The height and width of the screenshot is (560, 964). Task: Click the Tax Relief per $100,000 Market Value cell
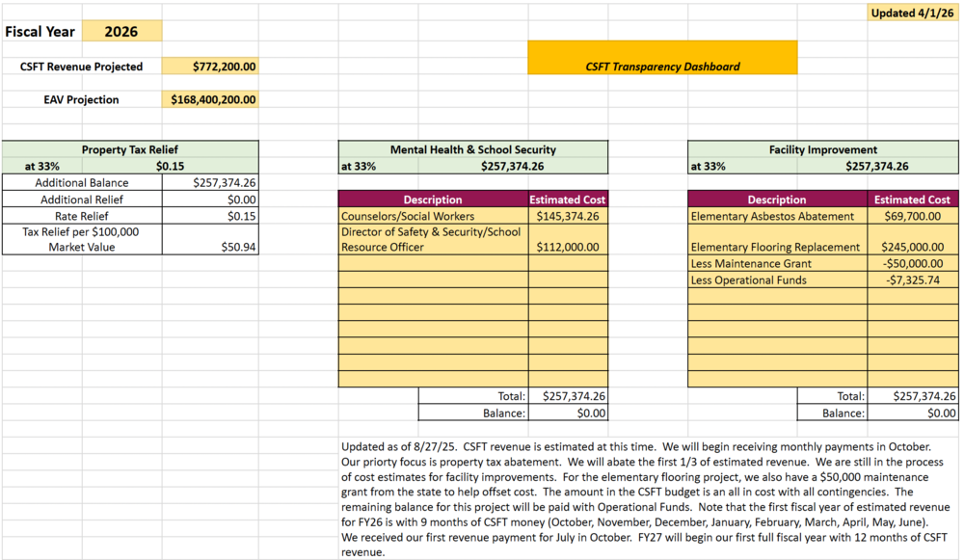(x=81, y=238)
